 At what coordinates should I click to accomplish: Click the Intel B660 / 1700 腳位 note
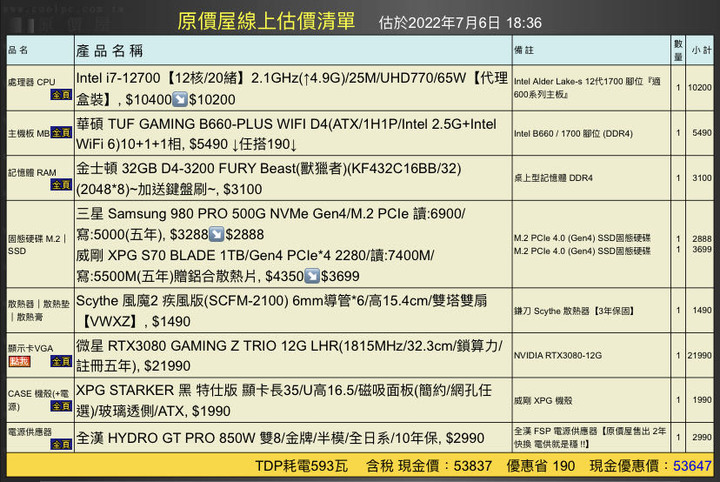(573, 134)
